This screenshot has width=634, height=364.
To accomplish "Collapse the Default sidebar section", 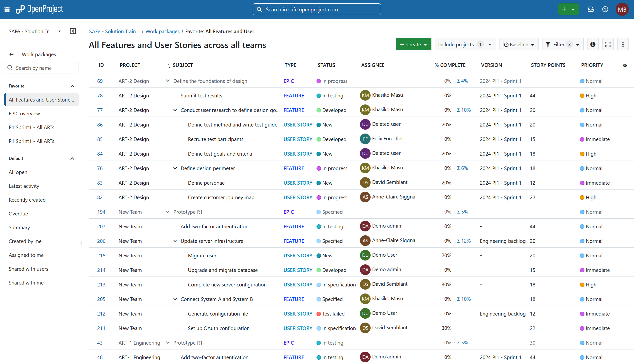I will tap(72, 158).
